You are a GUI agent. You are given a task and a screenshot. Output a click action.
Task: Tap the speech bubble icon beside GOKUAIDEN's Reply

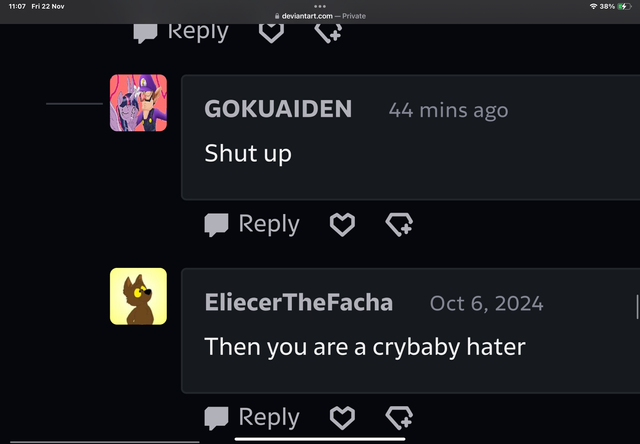point(216,225)
